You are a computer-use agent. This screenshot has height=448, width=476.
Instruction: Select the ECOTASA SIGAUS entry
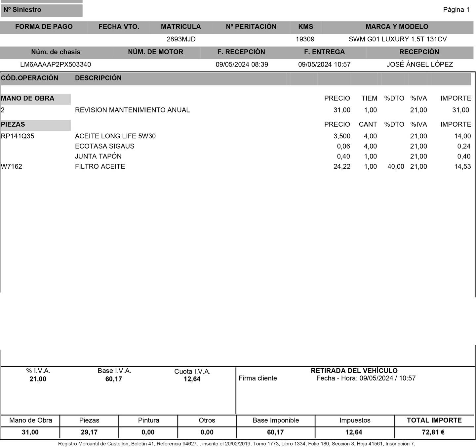click(104, 146)
